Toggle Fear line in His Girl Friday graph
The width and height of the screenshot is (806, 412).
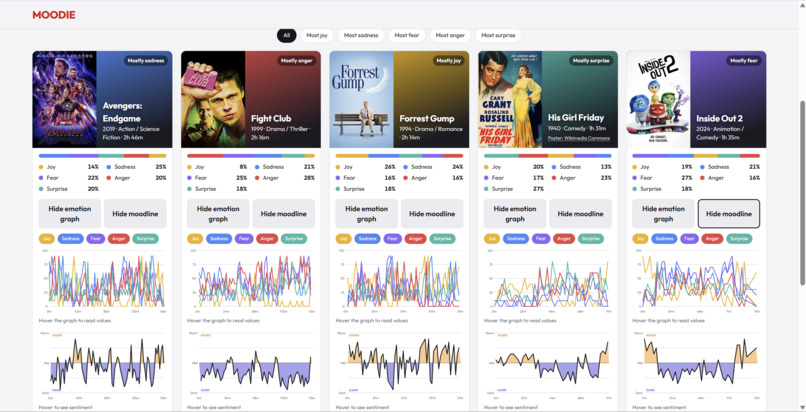point(541,239)
